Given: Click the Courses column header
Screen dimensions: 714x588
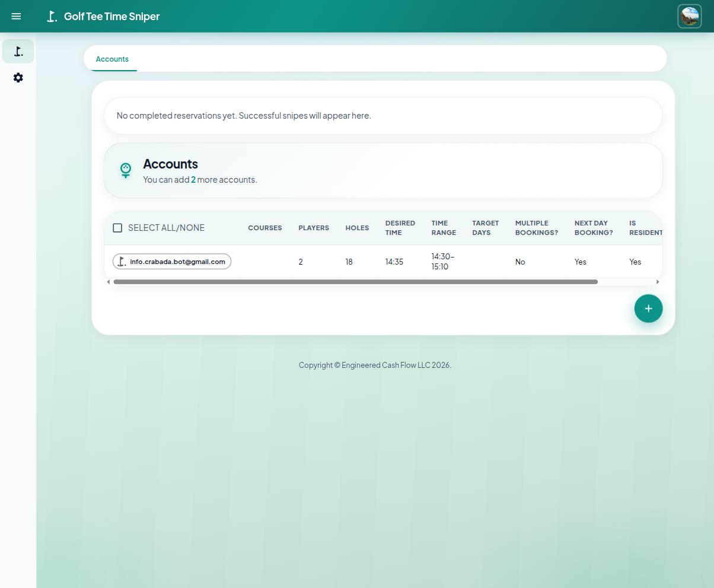Looking at the screenshot, I should tap(265, 228).
